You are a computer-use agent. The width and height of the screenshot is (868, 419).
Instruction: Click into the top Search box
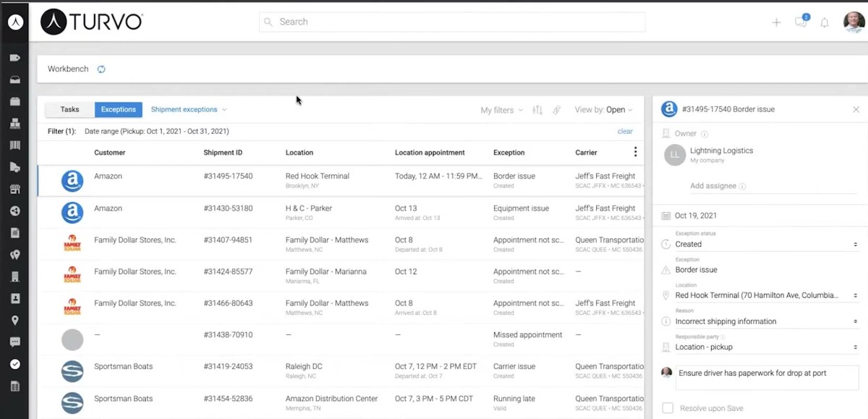[452, 22]
